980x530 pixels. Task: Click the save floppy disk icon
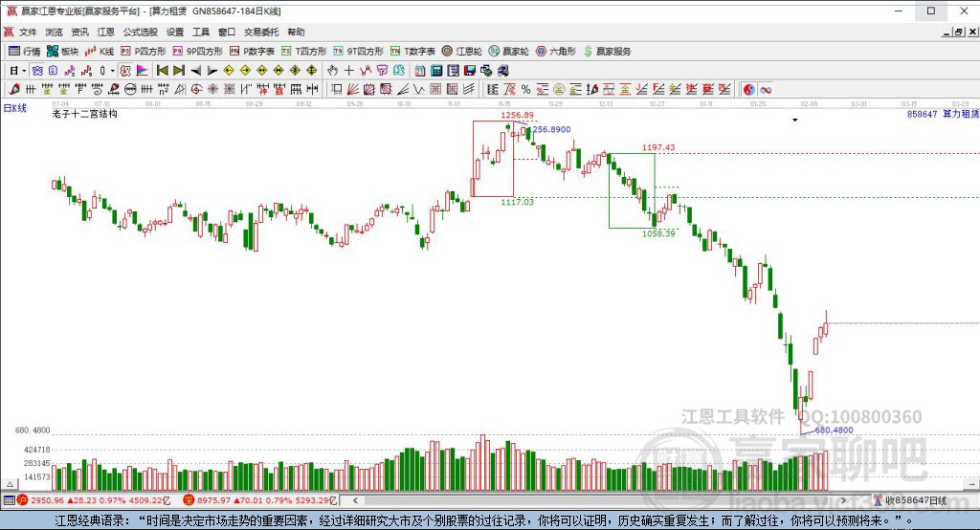click(x=469, y=71)
